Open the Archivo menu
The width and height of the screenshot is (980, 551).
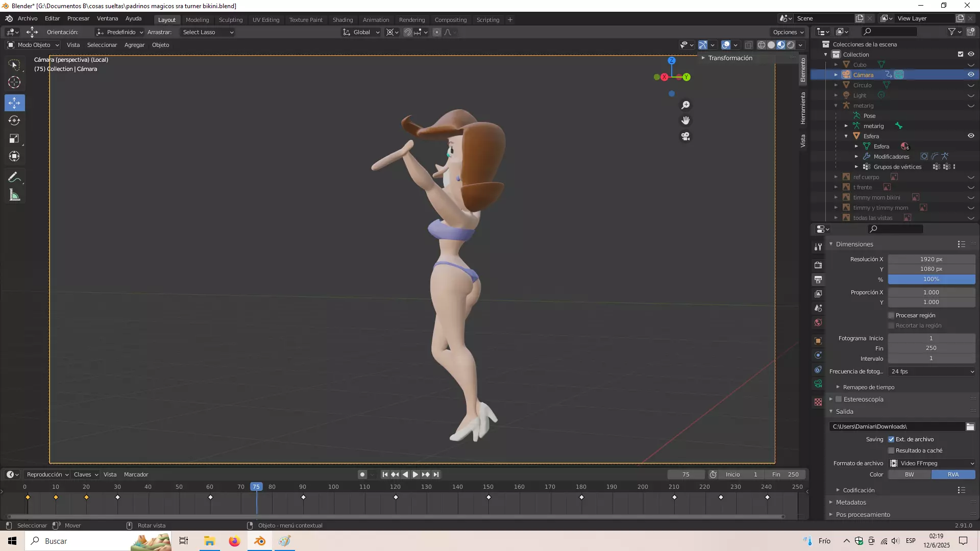point(28,18)
